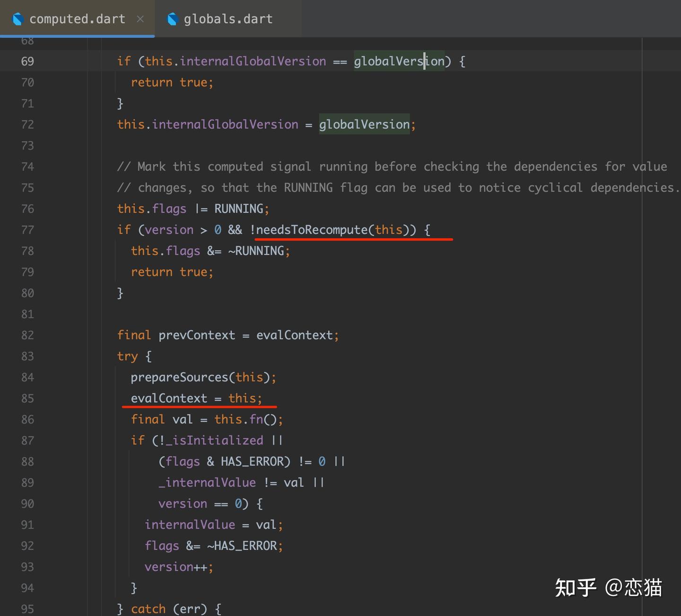681x616 pixels.
Task: Click 'return true;' on line 79
Action: coord(172,272)
